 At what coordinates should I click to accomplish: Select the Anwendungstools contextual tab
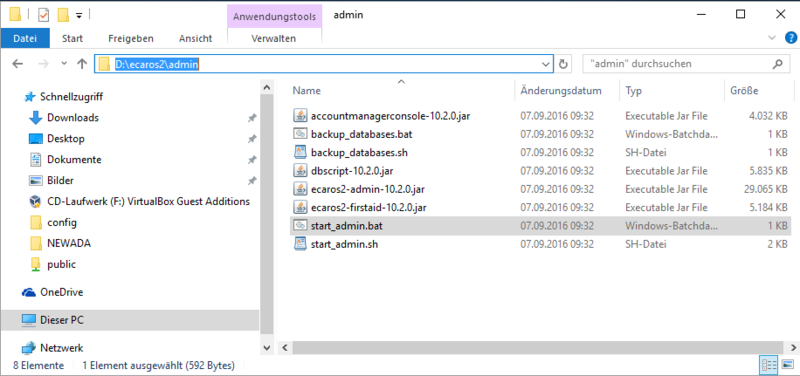(274, 16)
